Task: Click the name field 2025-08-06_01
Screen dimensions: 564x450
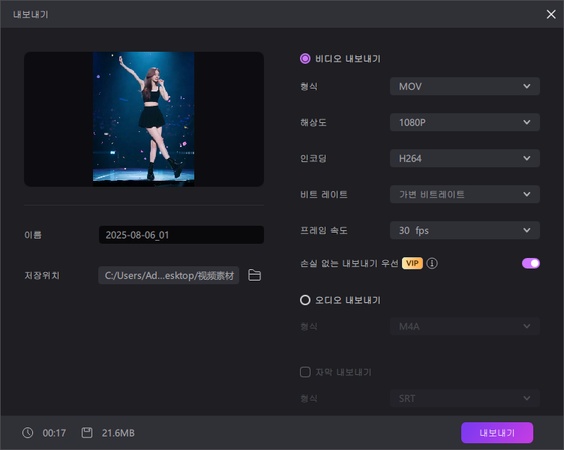Action: tap(181, 235)
